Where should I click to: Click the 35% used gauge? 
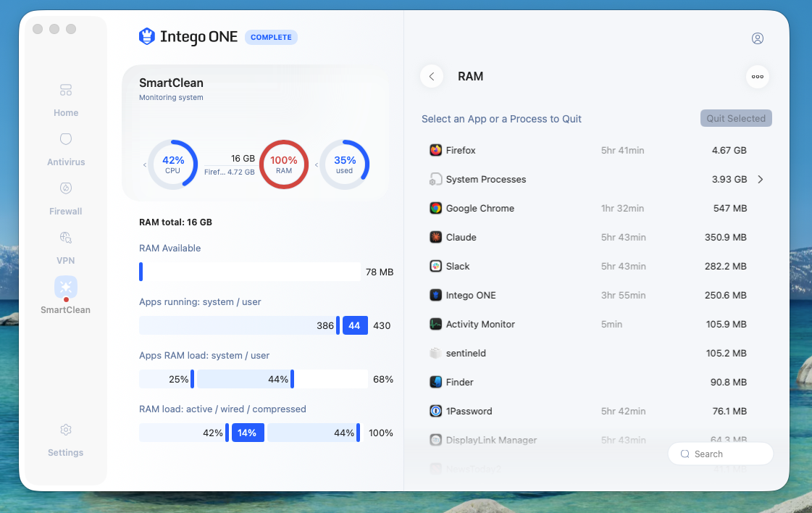344,164
